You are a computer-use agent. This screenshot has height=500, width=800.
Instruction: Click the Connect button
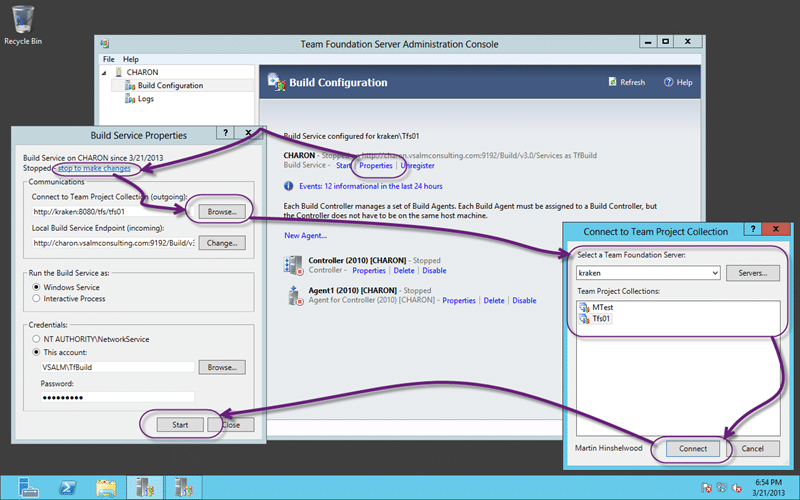693,448
